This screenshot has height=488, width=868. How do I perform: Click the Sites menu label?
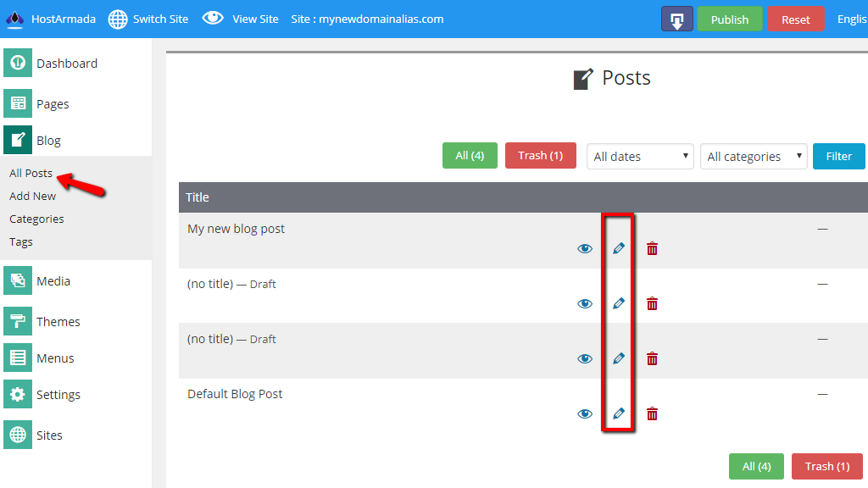pos(49,435)
